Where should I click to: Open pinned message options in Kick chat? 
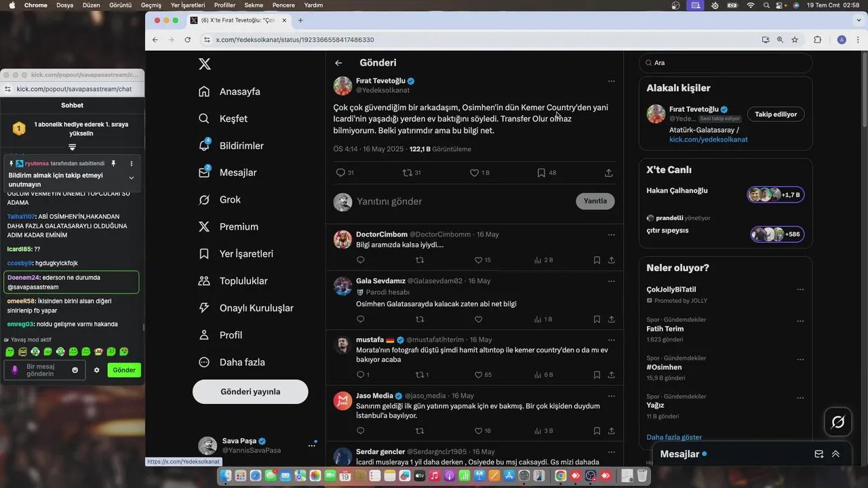(131, 163)
